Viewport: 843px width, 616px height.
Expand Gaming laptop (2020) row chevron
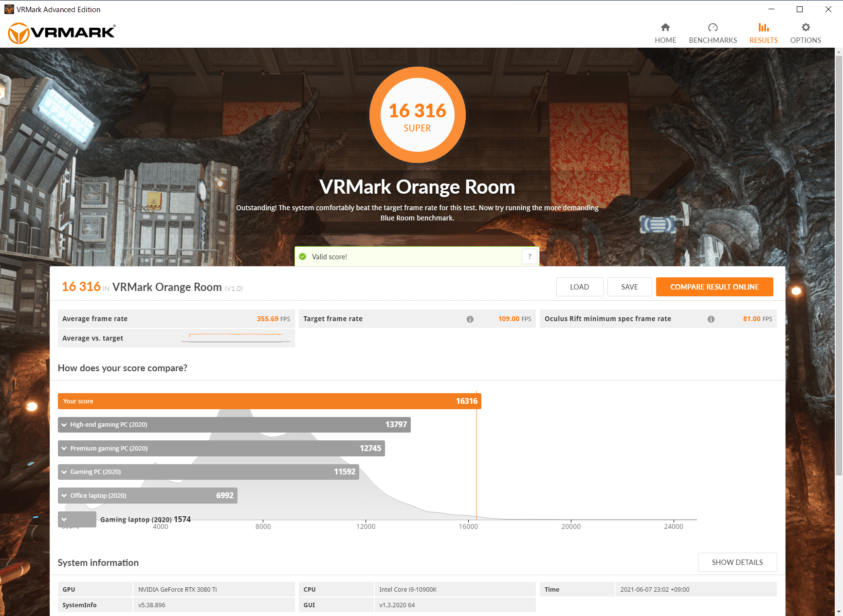click(64, 519)
